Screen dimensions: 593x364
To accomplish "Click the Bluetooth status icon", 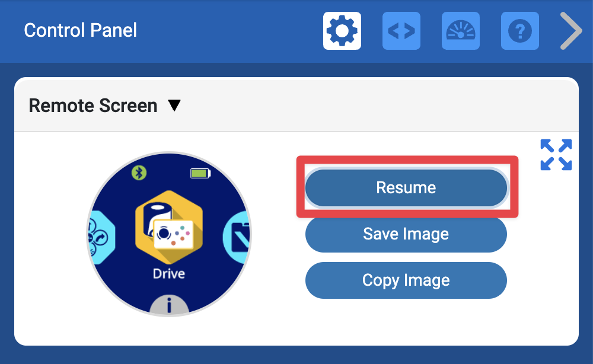I will (x=139, y=173).
